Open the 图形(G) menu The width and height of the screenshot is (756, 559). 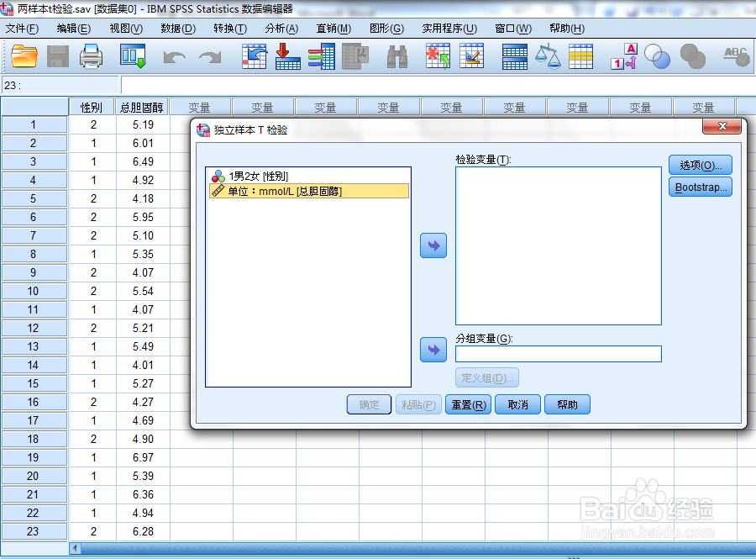386,29
